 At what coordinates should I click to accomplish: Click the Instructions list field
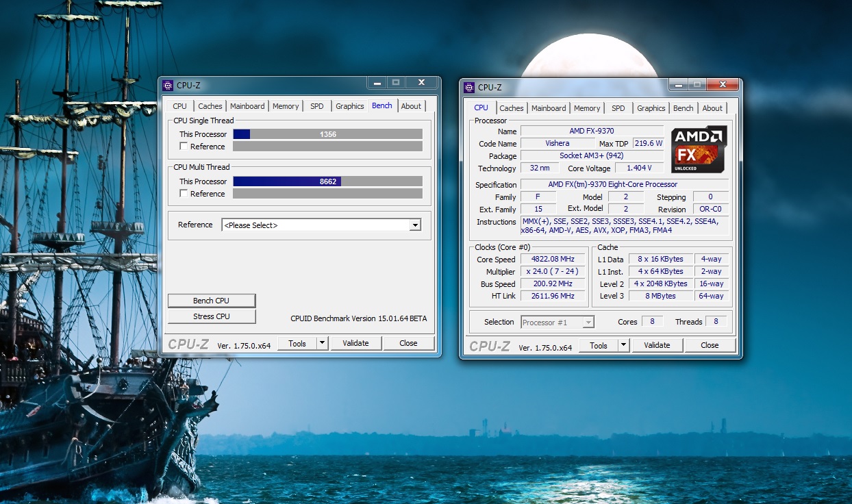[625, 226]
